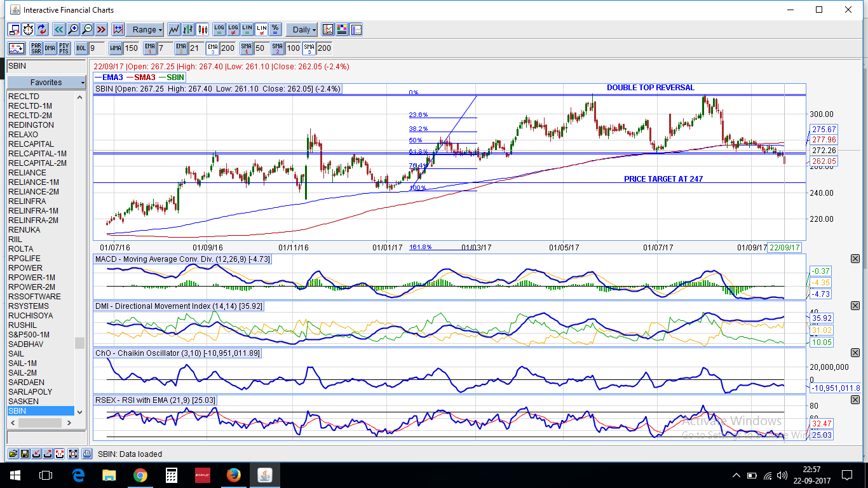Toggle the SMA 1 overlay button
868x488 pixels.
pos(247,48)
